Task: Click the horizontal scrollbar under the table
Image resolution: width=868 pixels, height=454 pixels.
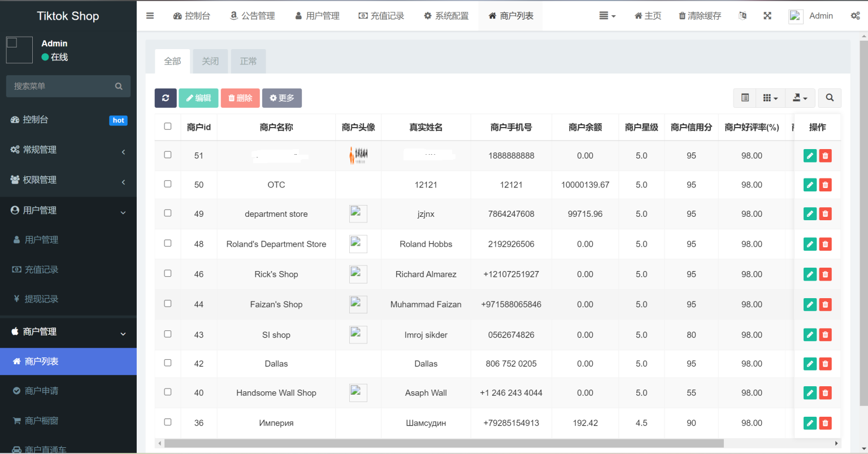Action: [444, 443]
